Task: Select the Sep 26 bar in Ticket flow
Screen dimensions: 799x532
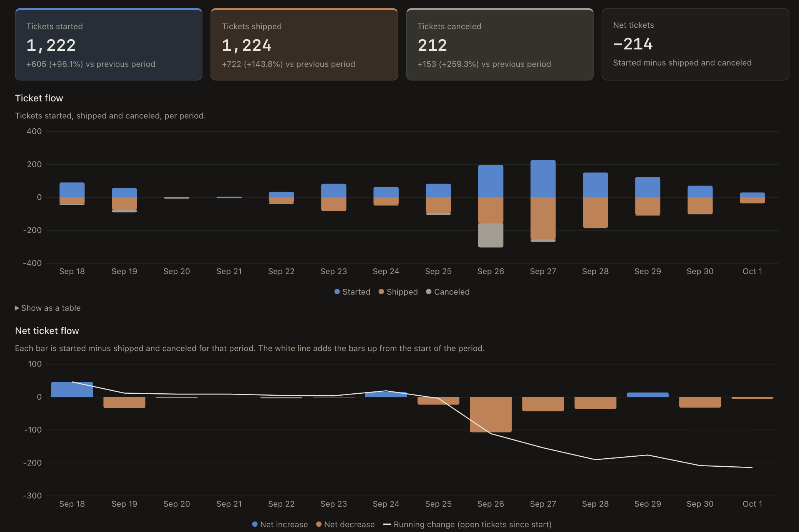Action: tap(491, 206)
